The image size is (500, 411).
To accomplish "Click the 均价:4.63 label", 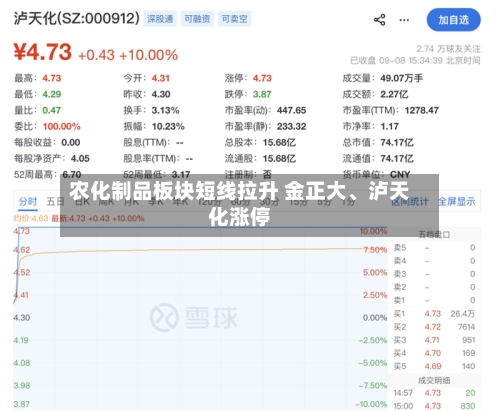I will point(31,219).
